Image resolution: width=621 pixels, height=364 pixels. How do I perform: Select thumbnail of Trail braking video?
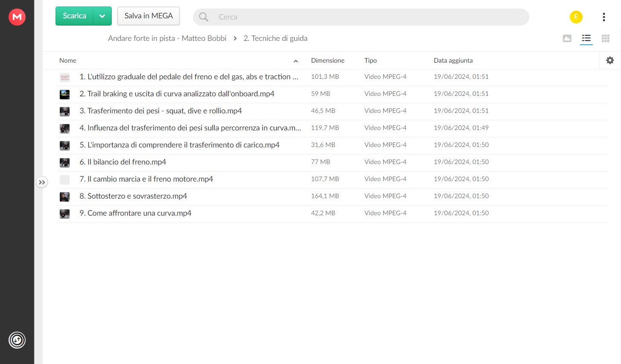point(64,94)
